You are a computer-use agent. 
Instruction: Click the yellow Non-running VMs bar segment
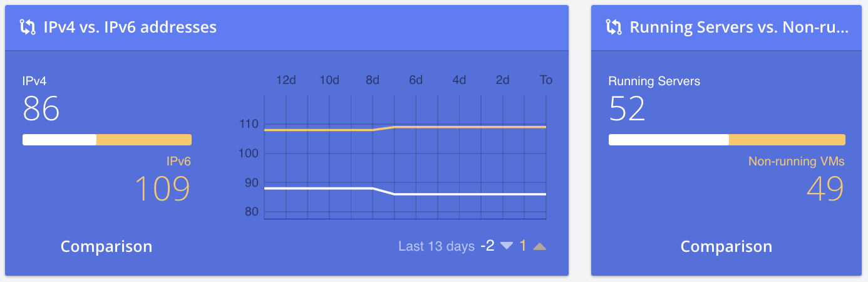click(x=787, y=140)
